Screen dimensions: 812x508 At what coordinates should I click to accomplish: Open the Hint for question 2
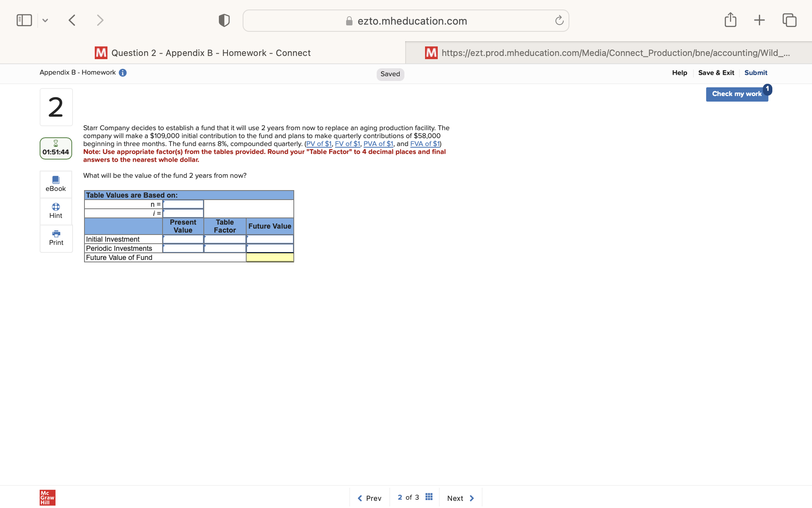pos(56,210)
